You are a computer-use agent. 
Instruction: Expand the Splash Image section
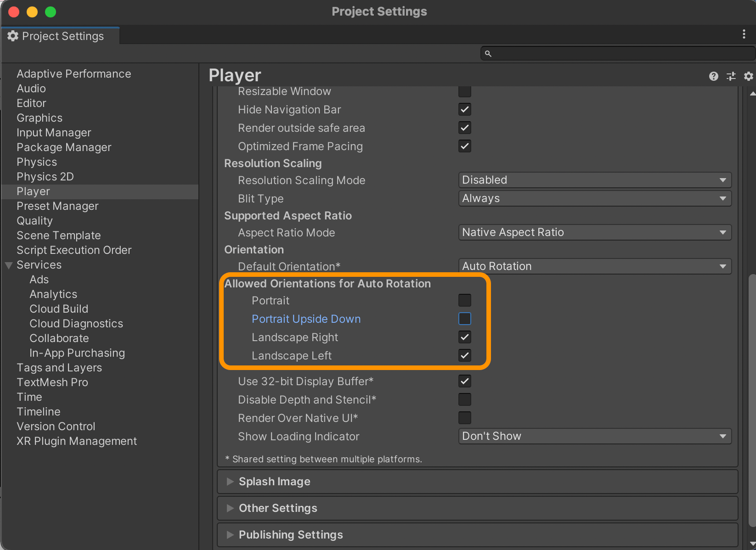click(231, 482)
